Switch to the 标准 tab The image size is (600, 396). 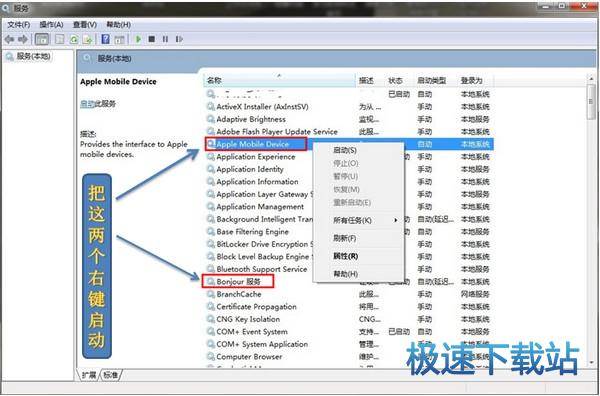pos(111,375)
